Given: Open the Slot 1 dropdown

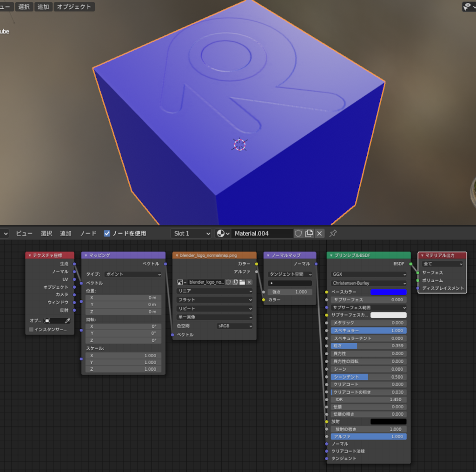Looking at the screenshot, I should point(191,233).
